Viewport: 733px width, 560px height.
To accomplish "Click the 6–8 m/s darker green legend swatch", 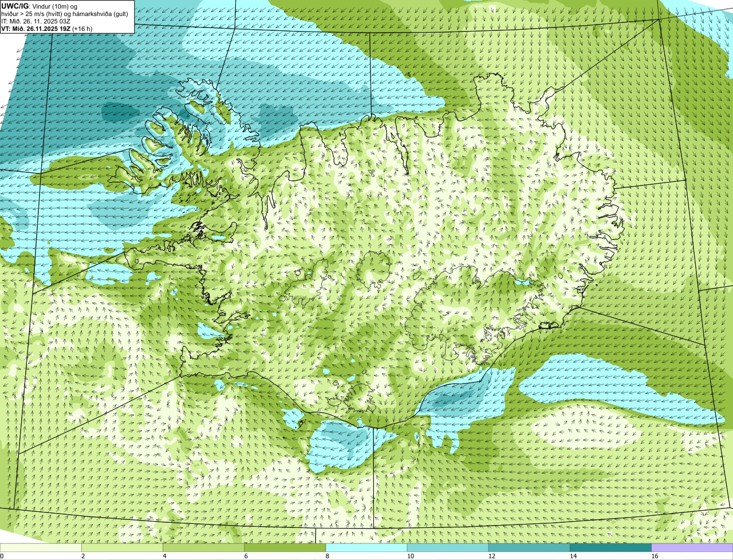I will [285, 548].
